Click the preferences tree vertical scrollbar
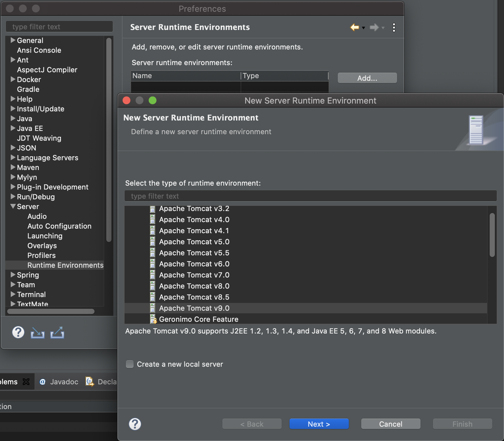 109,140
